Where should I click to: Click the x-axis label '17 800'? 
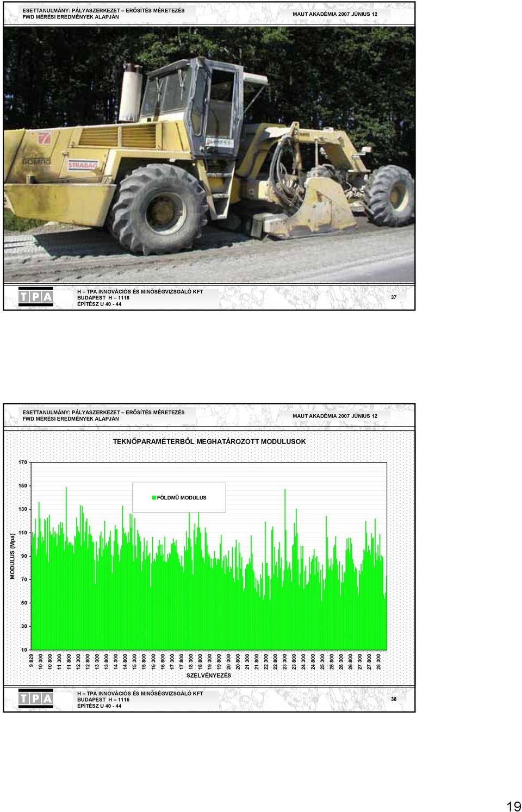tap(182, 661)
